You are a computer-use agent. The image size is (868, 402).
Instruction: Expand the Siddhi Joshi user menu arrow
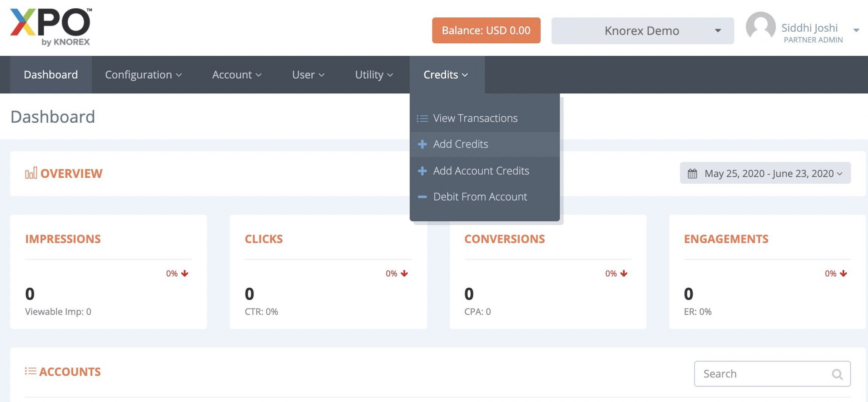point(856,30)
